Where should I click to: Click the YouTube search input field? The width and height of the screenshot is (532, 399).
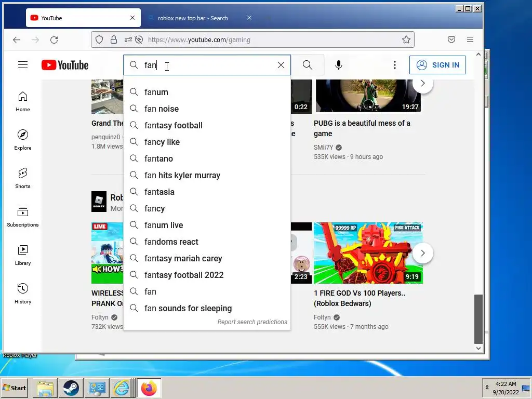[x=207, y=65]
